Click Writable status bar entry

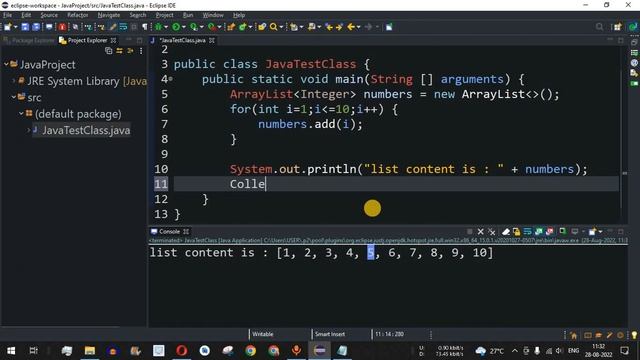pyautogui.click(x=262, y=334)
